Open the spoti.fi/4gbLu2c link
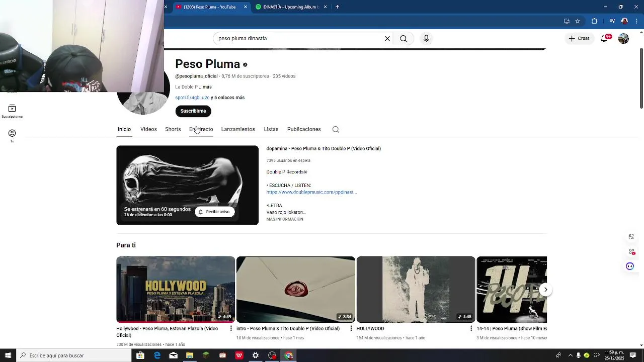 192,98
